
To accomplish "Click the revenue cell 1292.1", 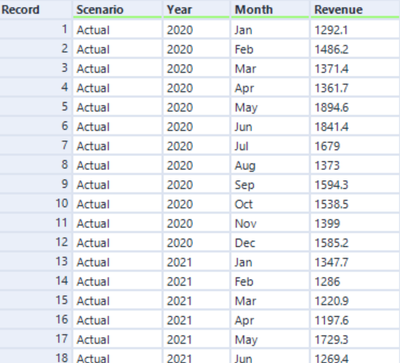I will tap(355, 30).
